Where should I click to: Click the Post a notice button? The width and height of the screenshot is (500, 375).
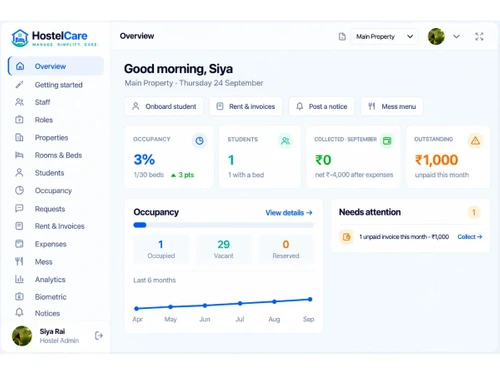321,106
